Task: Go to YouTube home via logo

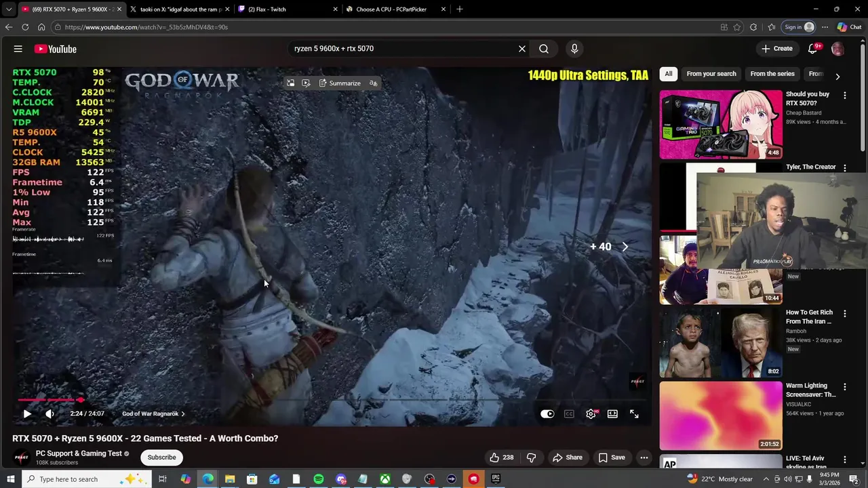Action: tap(56, 49)
